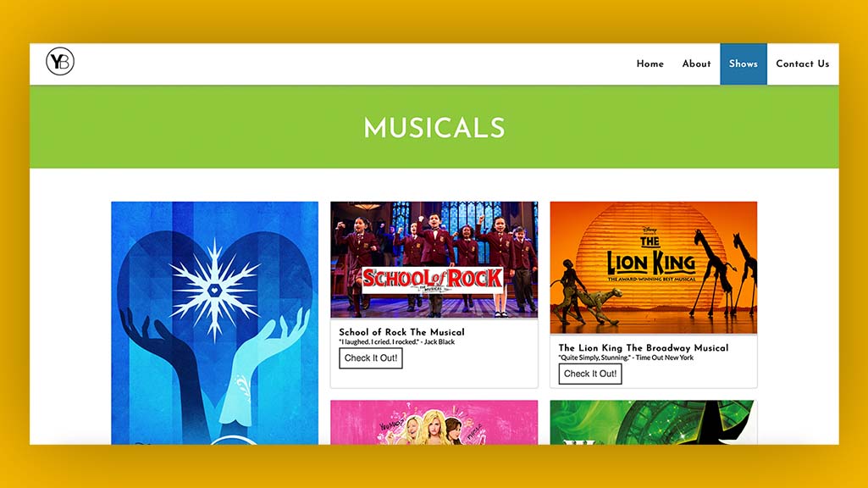
Task: Click the School of Rock show image
Action: [x=434, y=260]
